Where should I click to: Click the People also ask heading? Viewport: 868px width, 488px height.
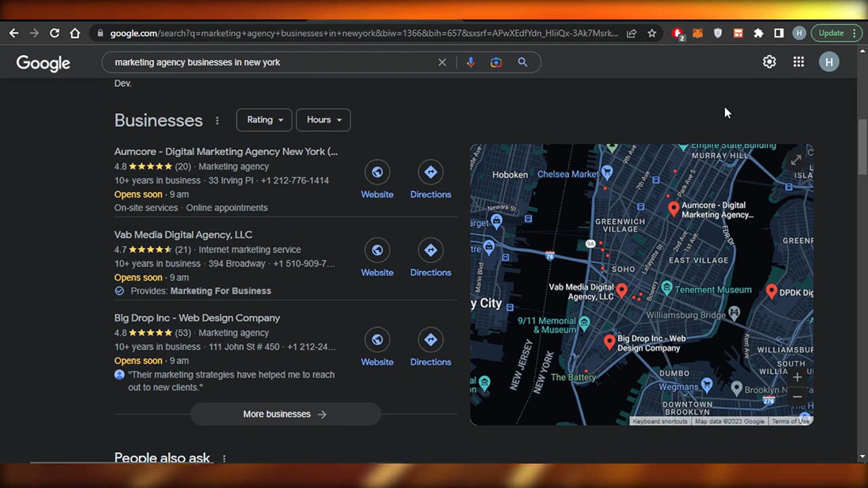(x=162, y=457)
